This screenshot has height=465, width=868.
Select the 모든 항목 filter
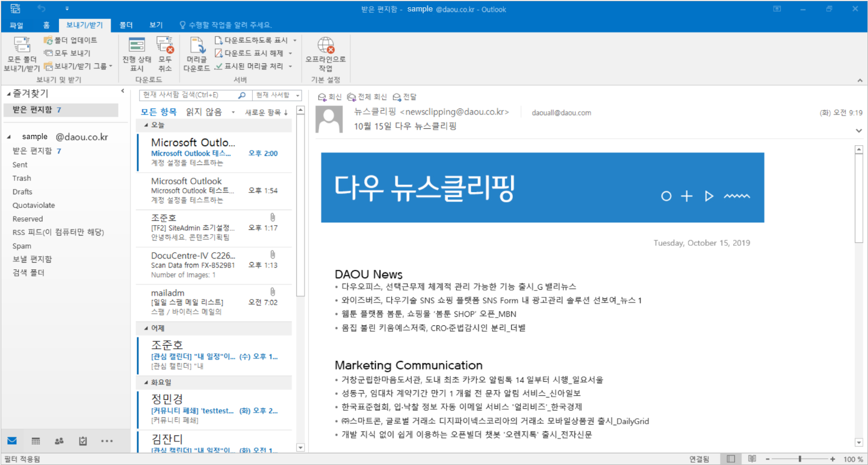tap(159, 112)
